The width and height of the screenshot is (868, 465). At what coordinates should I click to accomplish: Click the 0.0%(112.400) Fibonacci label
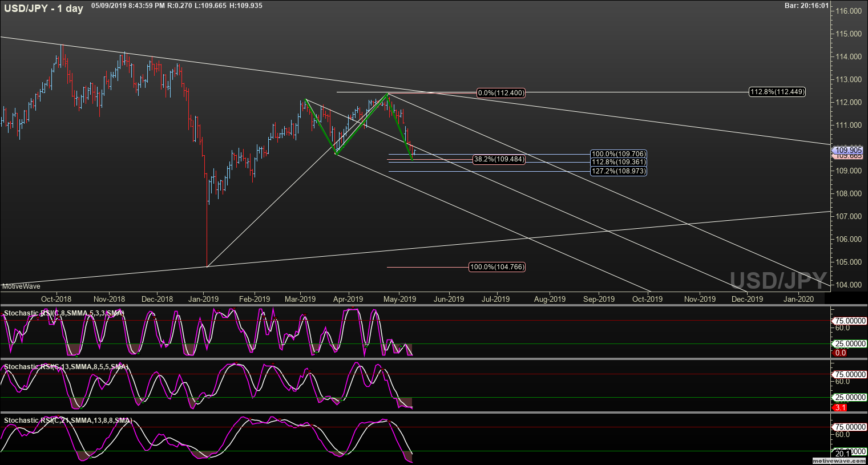pyautogui.click(x=501, y=92)
